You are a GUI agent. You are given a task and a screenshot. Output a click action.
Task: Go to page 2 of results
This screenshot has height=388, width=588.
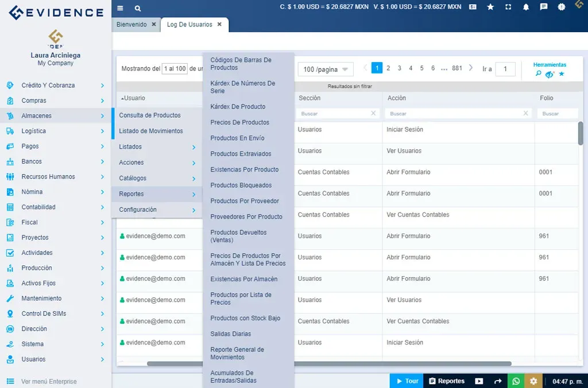click(388, 68)
